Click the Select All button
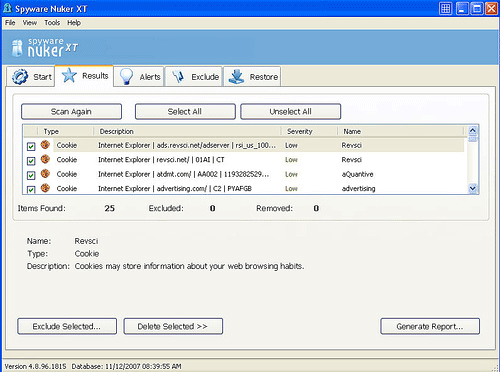500x372 pixels. [x=185, y=111]
